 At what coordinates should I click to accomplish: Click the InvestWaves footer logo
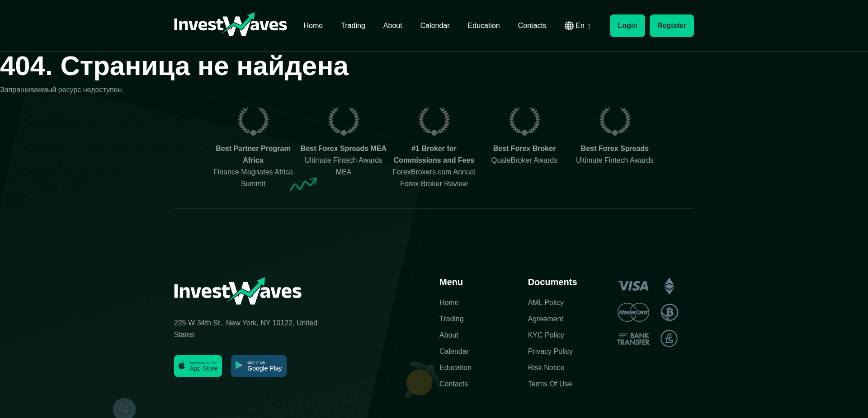pos(237,291)
